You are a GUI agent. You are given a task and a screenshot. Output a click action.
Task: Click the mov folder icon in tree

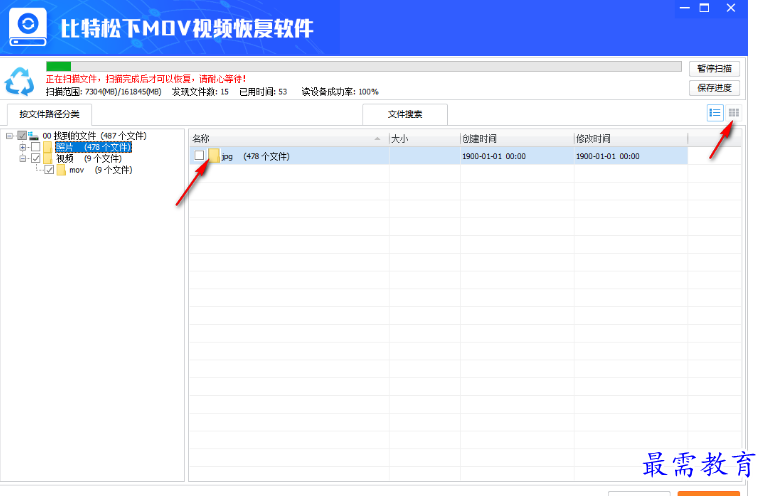[61, 170]
